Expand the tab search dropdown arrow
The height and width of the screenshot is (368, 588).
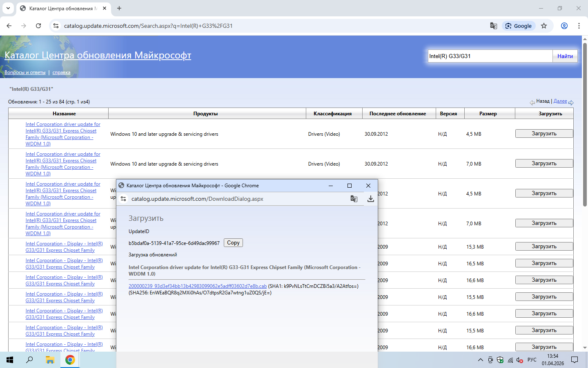(8, 8)
